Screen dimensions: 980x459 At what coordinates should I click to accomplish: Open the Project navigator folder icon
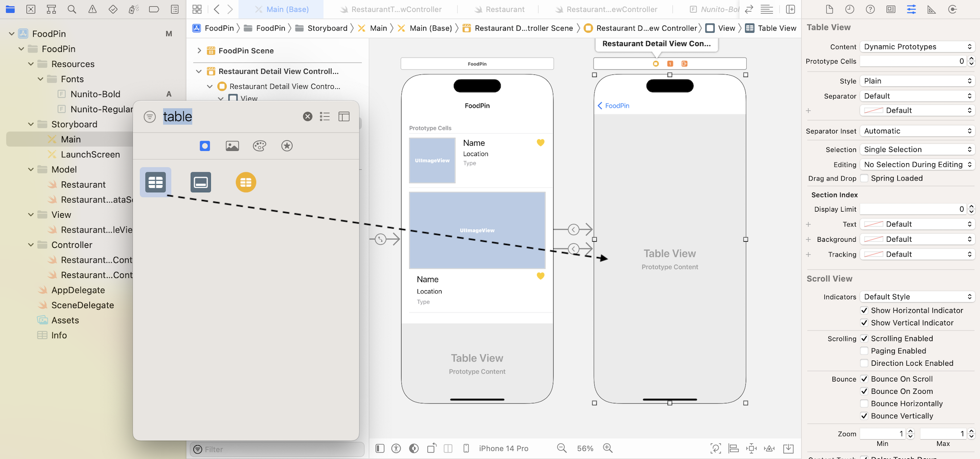coord(10,9)
